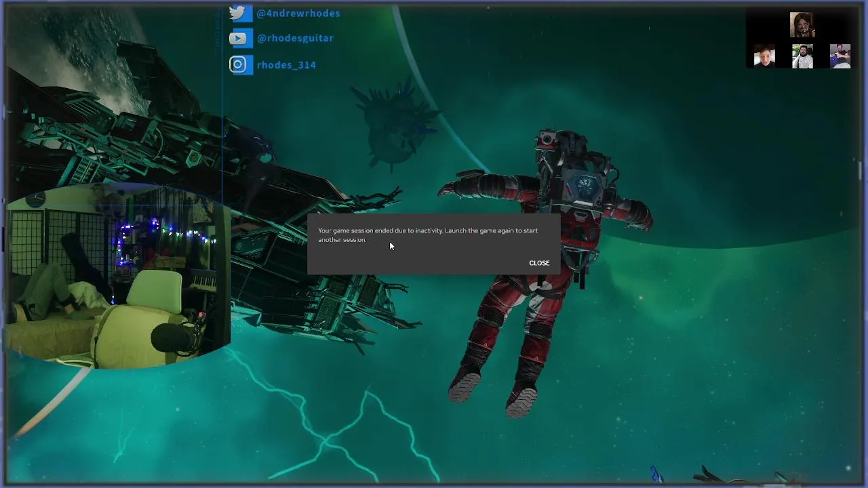Viewport: 868px width, 488px height.
Task: Click the Twitter bird icon
Action: point(237,12)
